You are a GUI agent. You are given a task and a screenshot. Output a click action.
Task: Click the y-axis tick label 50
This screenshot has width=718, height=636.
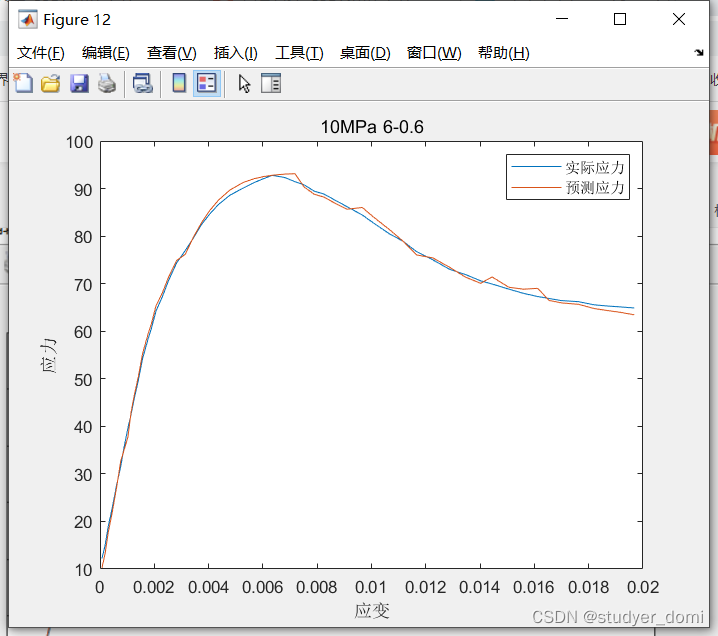(x=83, y=380)
